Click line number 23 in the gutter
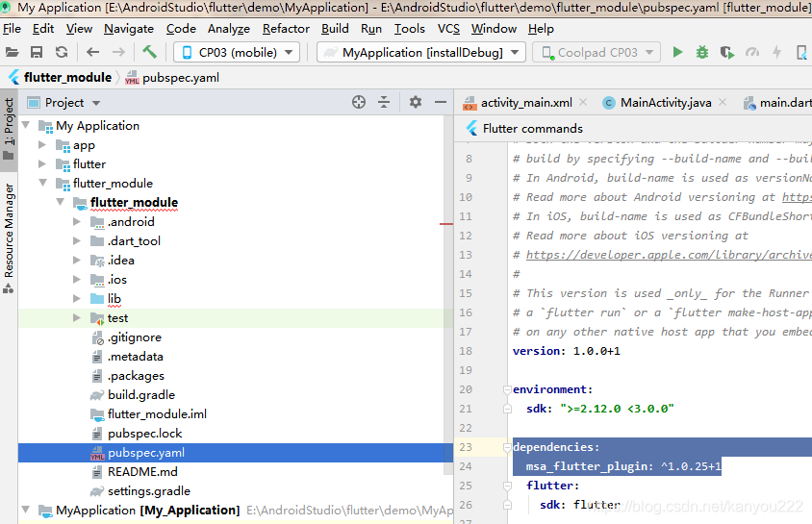 (466, 447)
